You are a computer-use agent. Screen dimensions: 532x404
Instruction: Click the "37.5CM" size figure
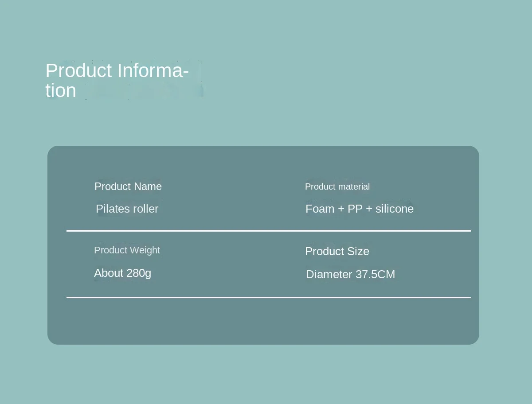[x=375, y=274]
